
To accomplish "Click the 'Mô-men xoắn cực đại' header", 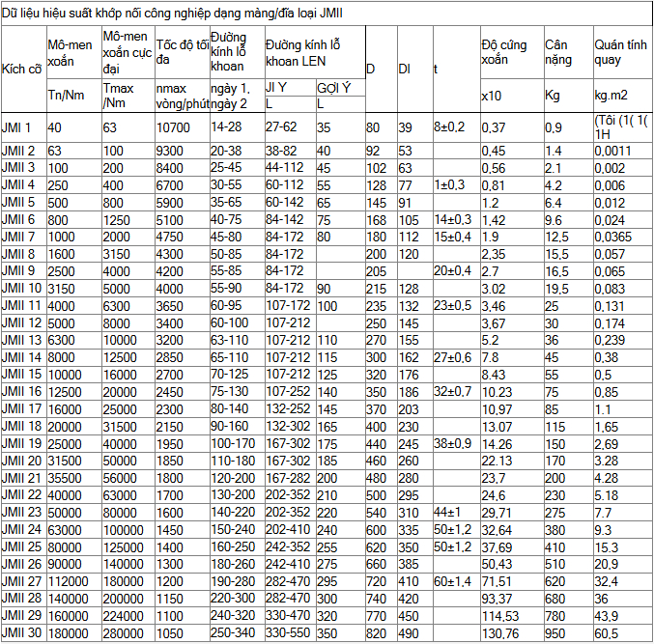I will click(127, 52).
